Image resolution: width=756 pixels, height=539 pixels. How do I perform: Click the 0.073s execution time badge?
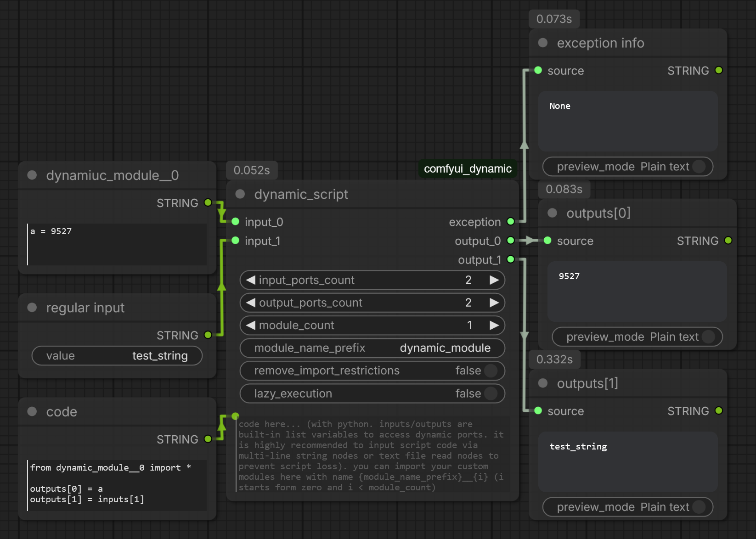[x=554, y=19]
